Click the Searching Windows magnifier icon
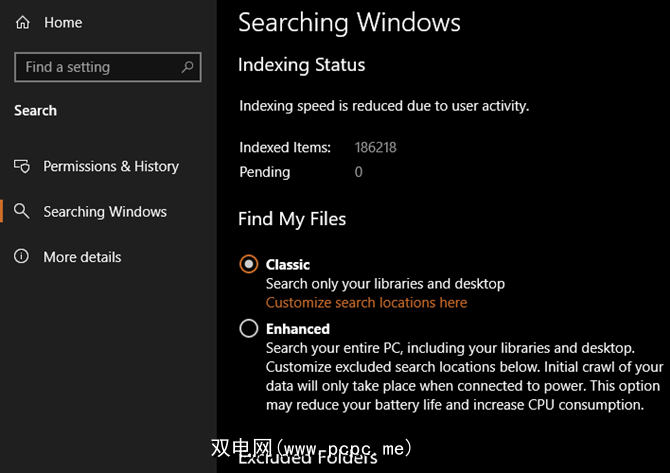Screen dimensions: 670x473 (x=22, y=212)
